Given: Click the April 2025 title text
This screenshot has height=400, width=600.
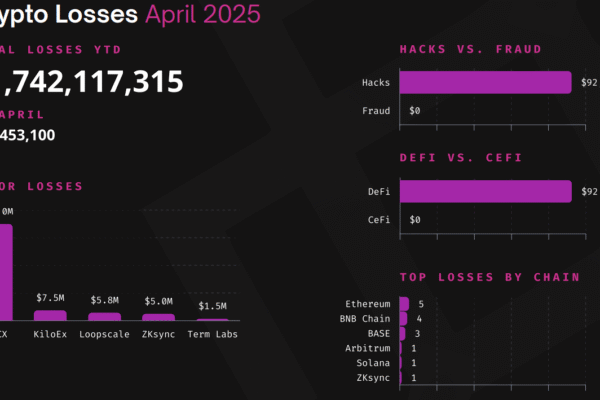Looking at the screenshot, I should tap(203, 15).
